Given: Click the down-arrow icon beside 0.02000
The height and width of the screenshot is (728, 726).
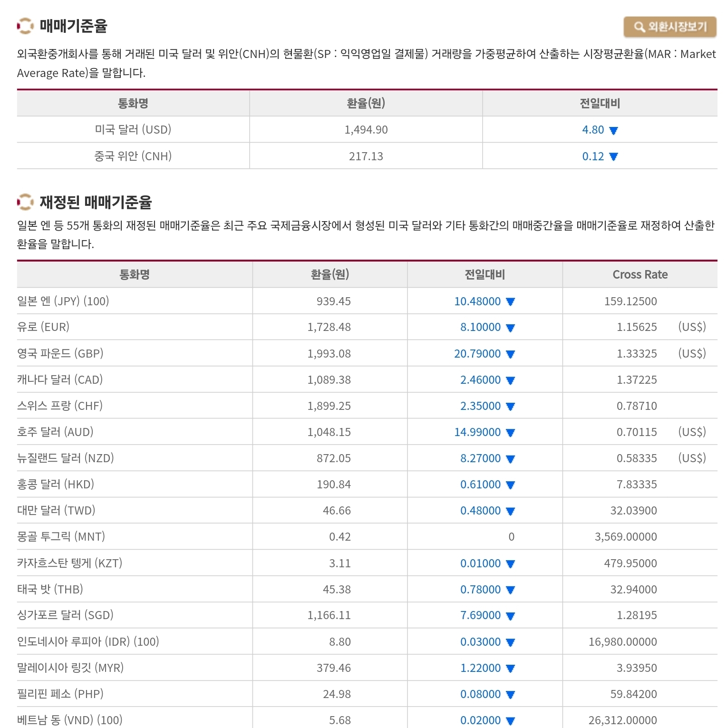Looking at the screenshot, I should tap(511, 721).
